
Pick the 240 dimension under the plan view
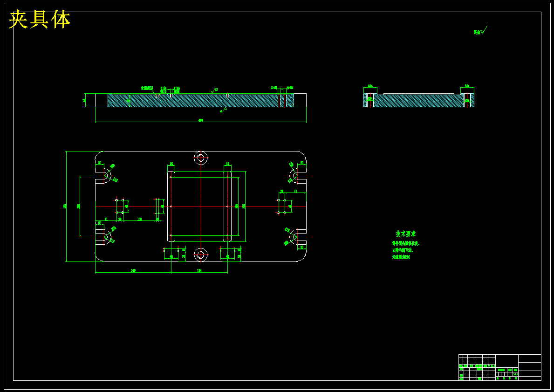133,270
